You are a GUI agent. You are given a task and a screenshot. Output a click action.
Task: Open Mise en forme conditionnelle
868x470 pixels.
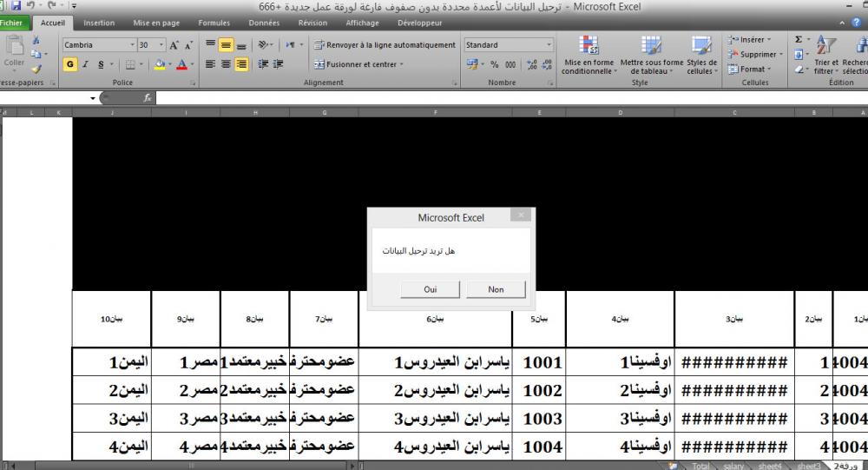[x=589, y=55]
